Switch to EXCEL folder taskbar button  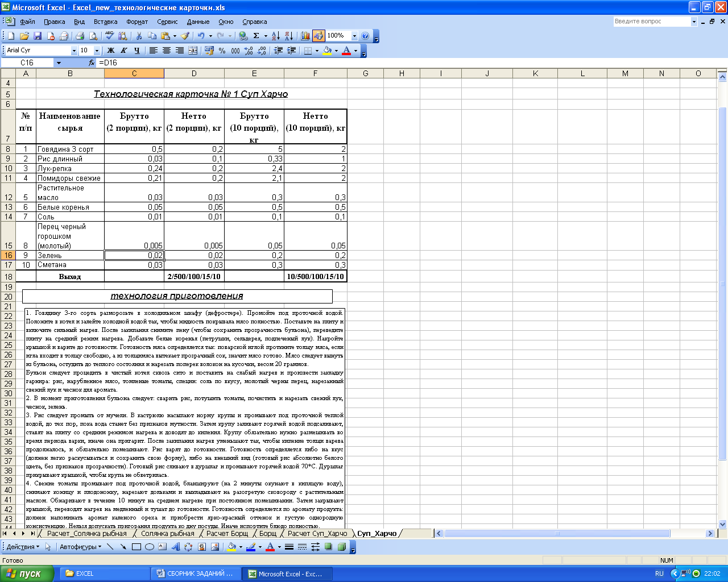(105, 573)
